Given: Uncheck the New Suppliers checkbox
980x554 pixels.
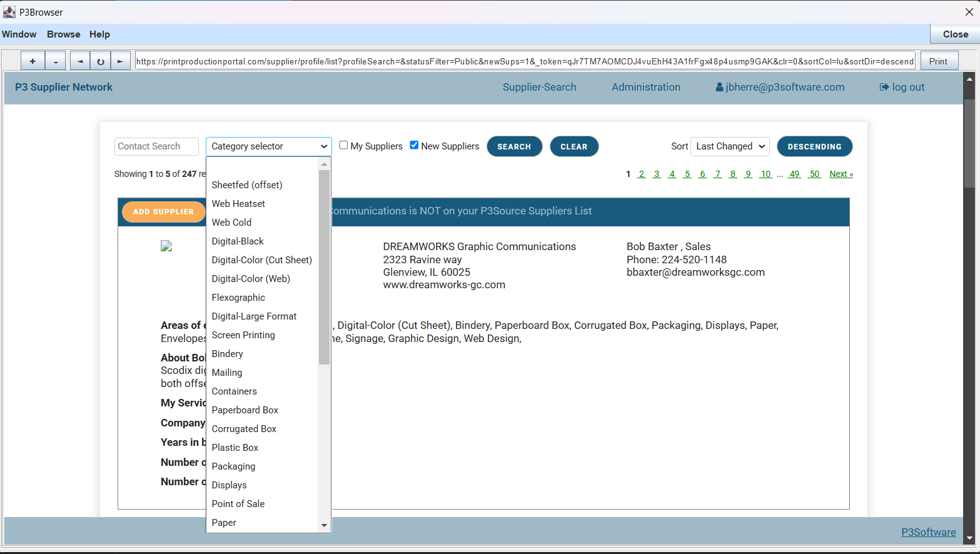Looking at the screenshot, I should pos(414,145).
